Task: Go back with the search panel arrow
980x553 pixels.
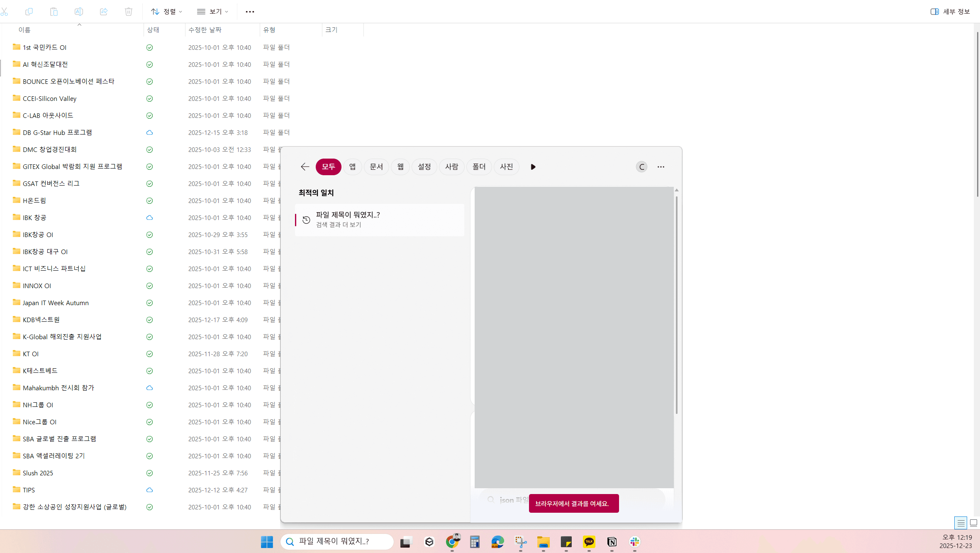Action: [305, 167]
